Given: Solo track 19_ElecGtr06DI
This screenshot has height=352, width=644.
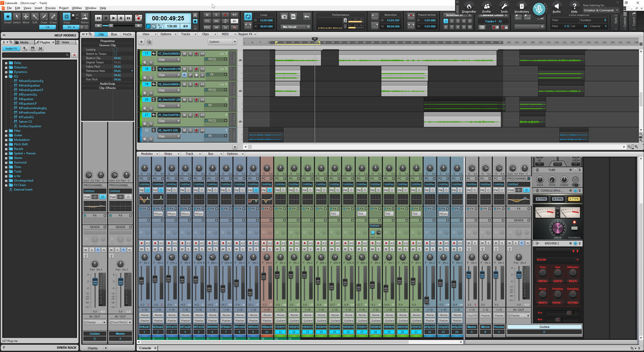Looking at the screenshot, I should click(x=190, y=84).
